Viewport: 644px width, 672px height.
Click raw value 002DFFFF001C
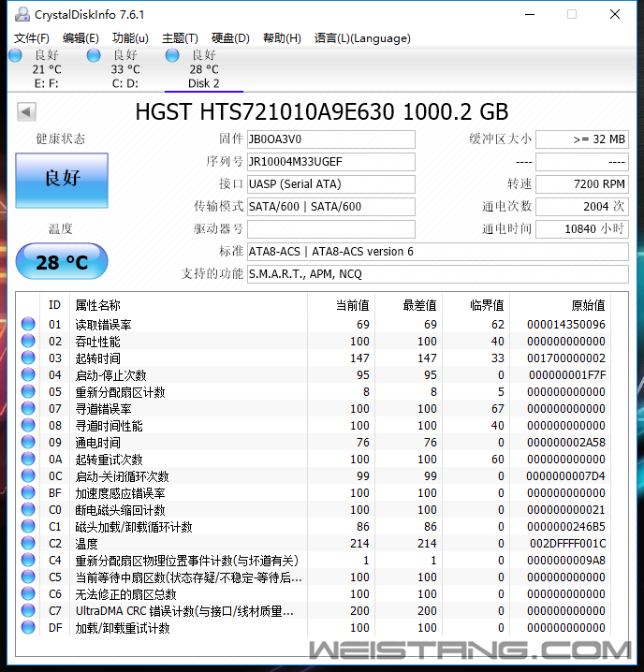tap(567, 544)
